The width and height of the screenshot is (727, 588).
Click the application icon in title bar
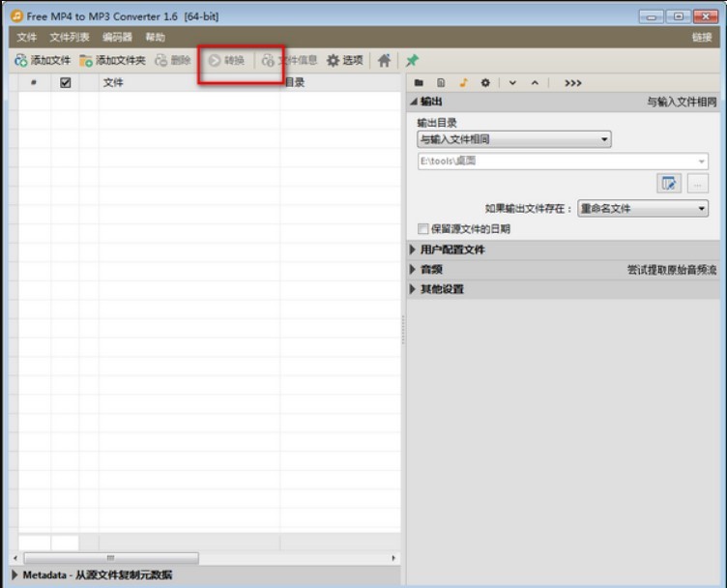[16, 16]
